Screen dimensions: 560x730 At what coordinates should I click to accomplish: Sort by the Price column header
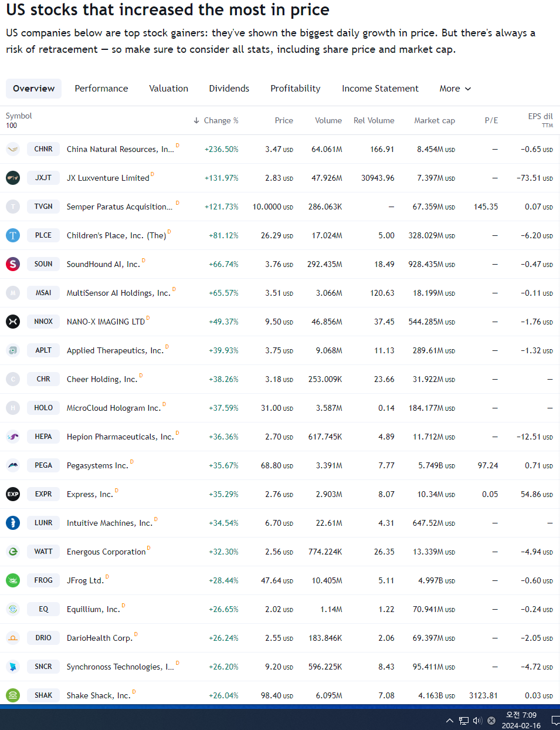(x=284, y=120)
